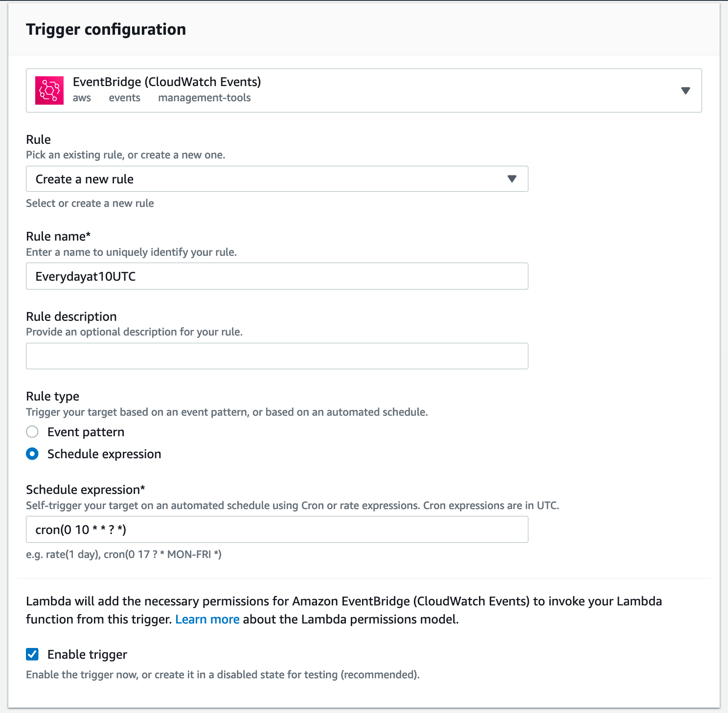This screenshot has width=728, height=713.
Task: Select the Event pattern radio button
Action: tap(32, 432)
